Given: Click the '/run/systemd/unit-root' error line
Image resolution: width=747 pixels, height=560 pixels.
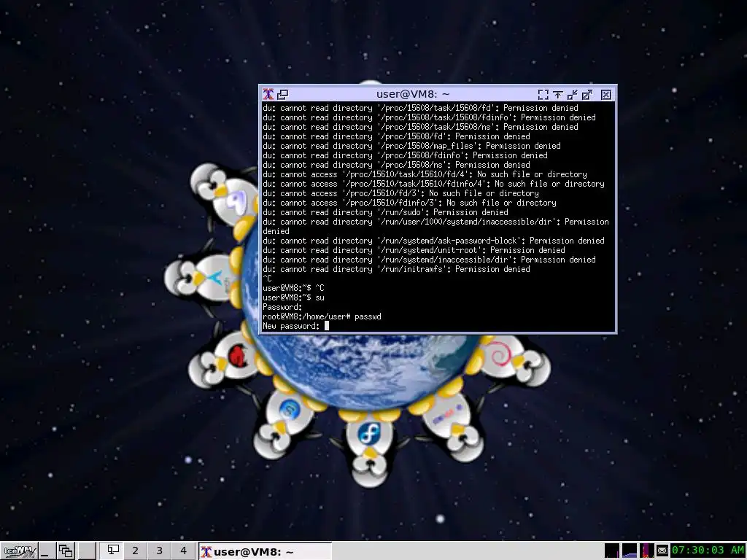Looking at the screenshot, I should [414, 250].
